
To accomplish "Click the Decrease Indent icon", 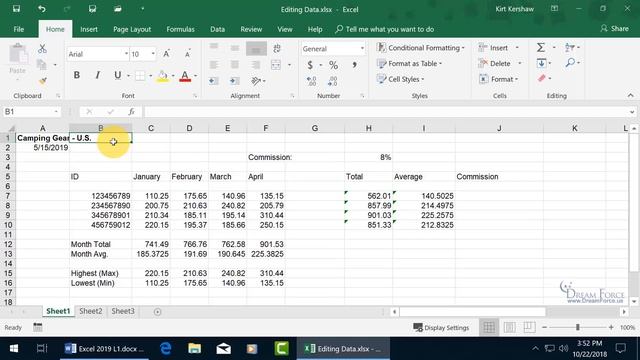I will (213, 81).
